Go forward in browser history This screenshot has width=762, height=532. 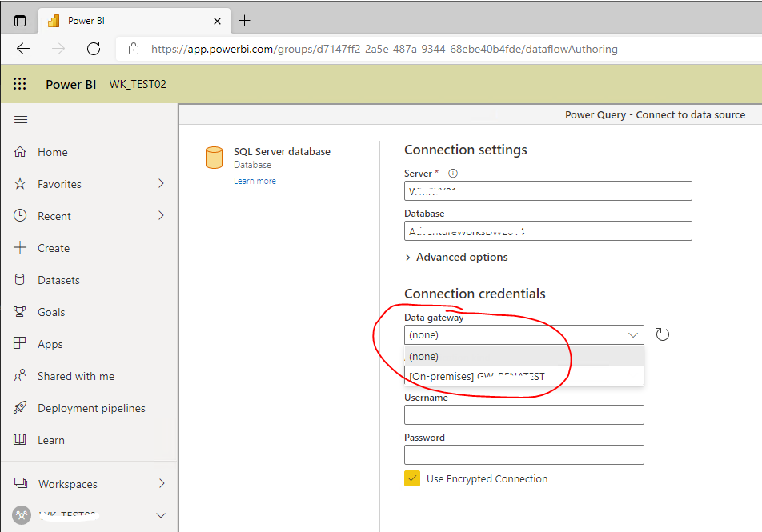58,49
